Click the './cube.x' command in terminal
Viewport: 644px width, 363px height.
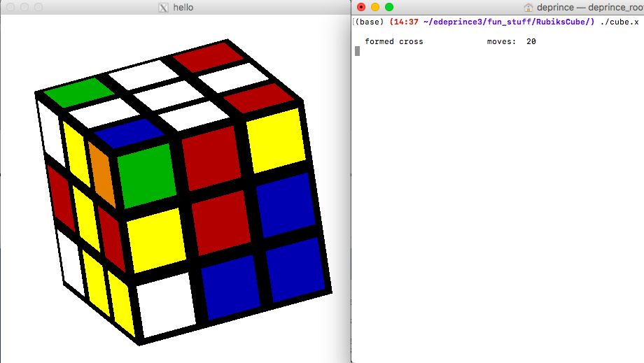(x=619, y=22)
